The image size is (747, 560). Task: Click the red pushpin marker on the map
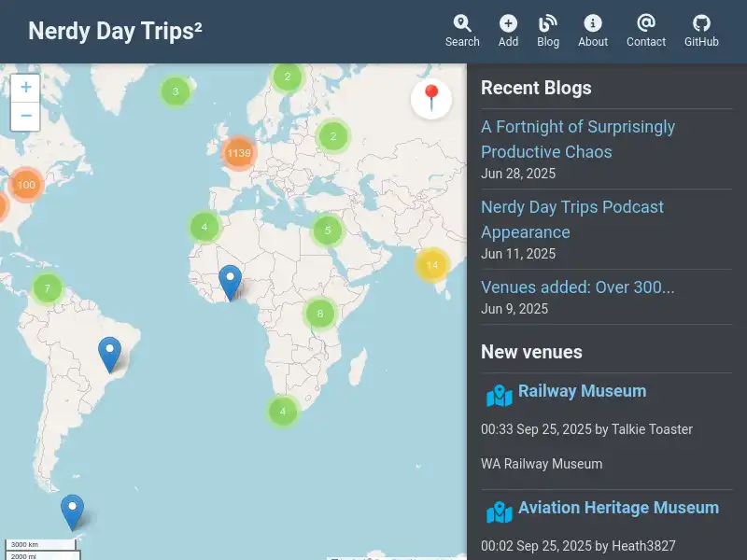430,95
